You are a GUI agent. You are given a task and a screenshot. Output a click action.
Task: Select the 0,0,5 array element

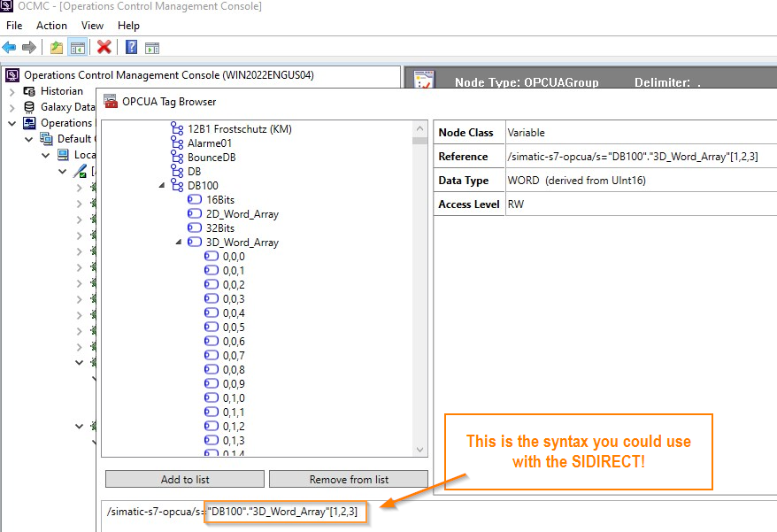click(234, 328)
